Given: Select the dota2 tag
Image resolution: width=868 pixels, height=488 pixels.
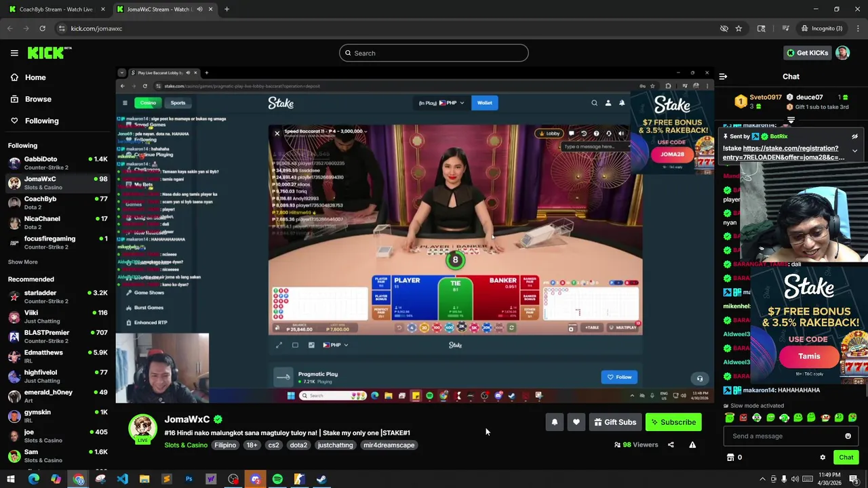Looking at the screenshot, I should pos(298,445).
